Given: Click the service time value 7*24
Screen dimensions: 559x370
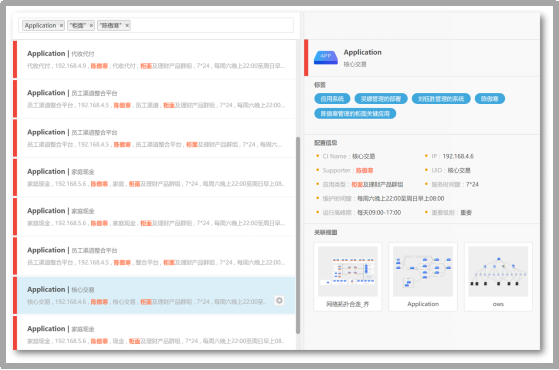Looking at the screenshot, I should coord(472,184).
